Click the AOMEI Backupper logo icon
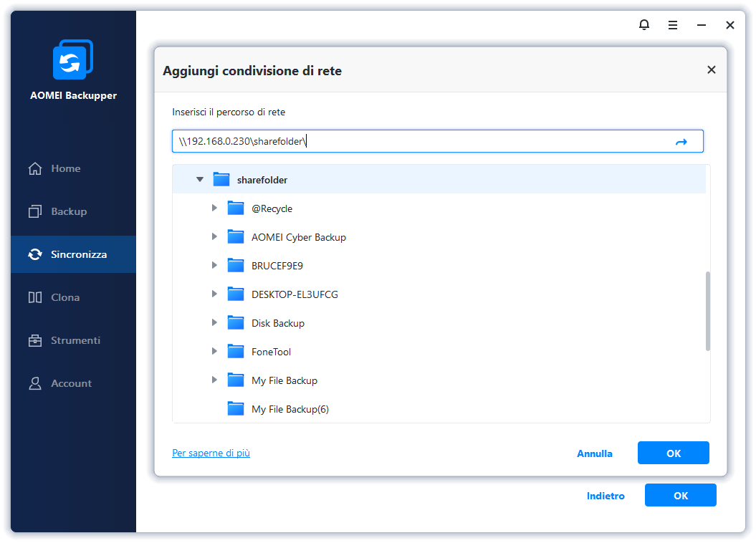This screenshot has height=543, width=756. click(73, 59)
